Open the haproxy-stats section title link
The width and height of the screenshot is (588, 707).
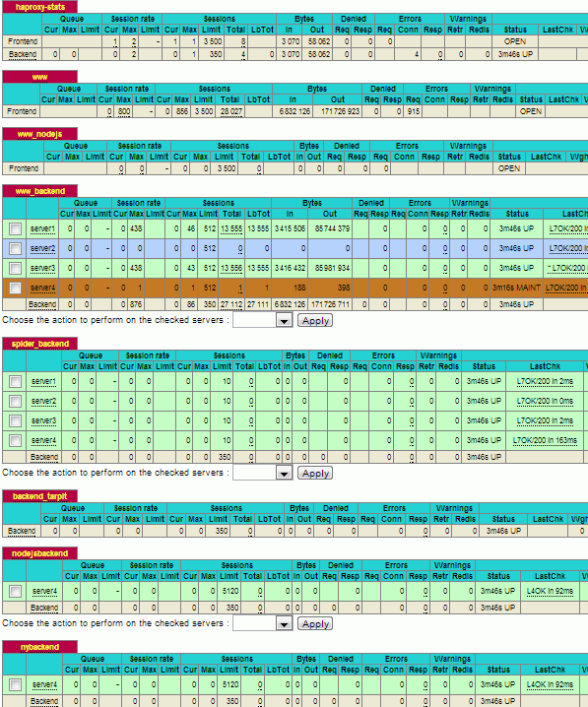(x=40, y=7)
